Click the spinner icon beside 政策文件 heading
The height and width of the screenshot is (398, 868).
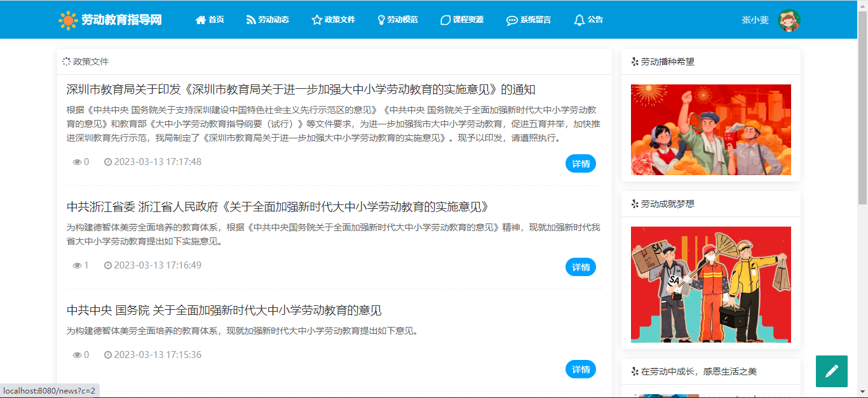(x=66, y=62)
